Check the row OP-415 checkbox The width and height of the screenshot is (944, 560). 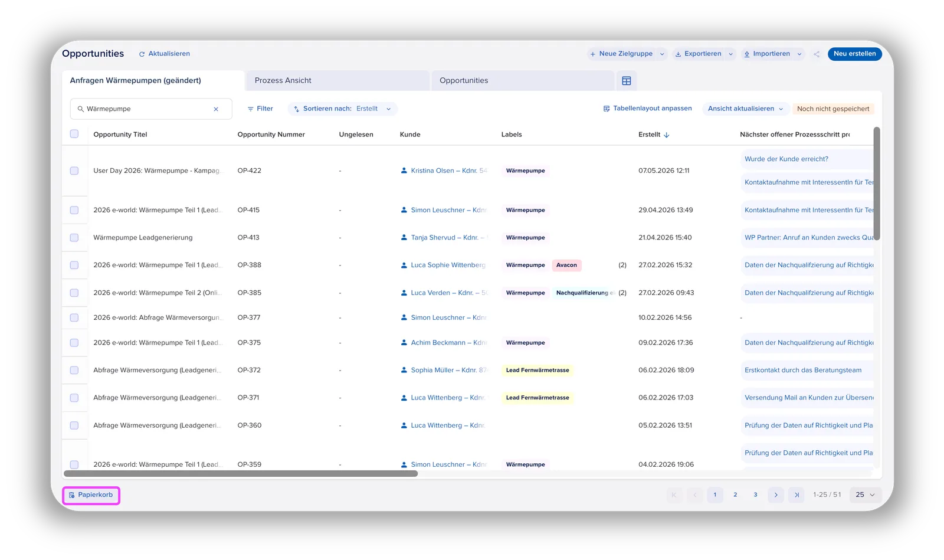74,210
